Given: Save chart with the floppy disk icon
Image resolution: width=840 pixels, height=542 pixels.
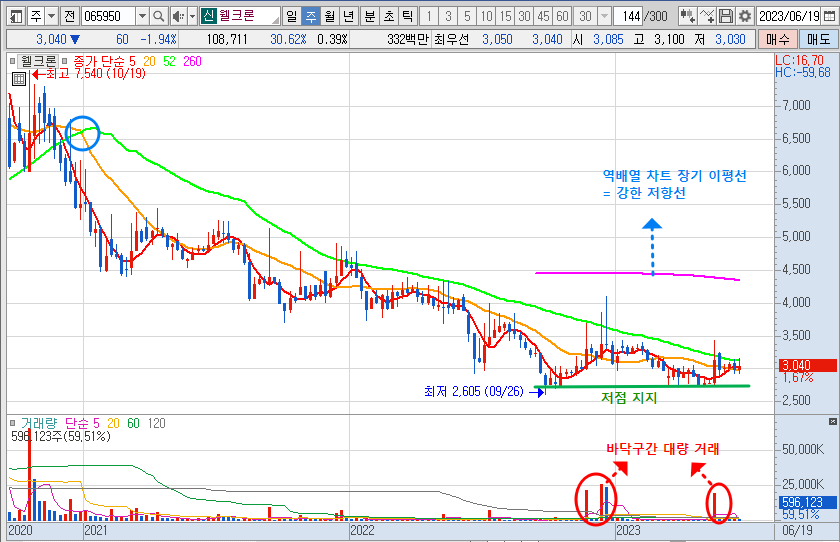Looking at the screenshot, I should [725, 16].
